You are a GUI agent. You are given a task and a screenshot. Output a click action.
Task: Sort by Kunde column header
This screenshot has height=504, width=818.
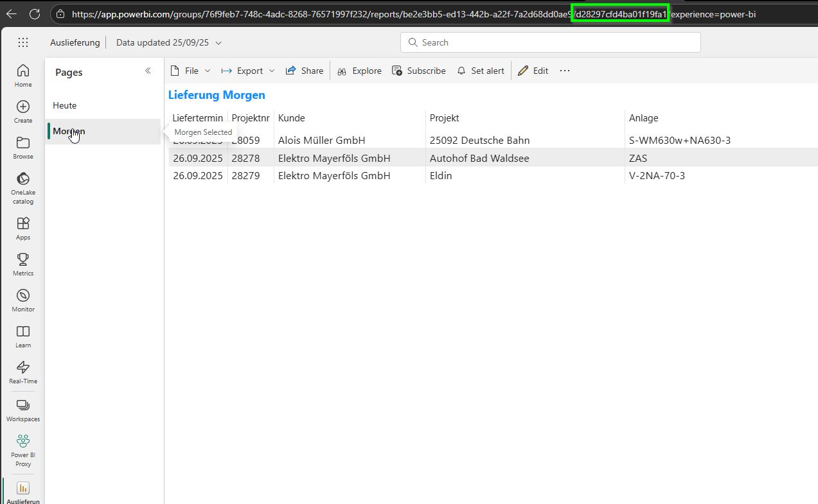pos(292,118)
